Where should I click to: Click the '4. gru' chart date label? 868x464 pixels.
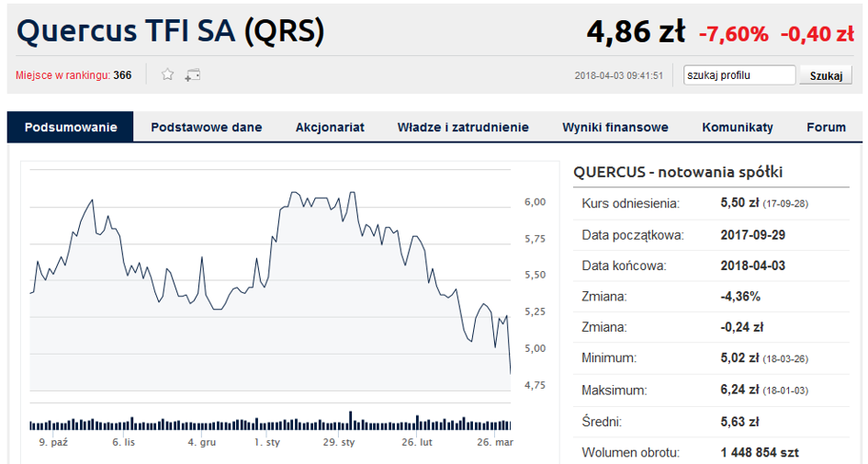[x=201, y=442]
